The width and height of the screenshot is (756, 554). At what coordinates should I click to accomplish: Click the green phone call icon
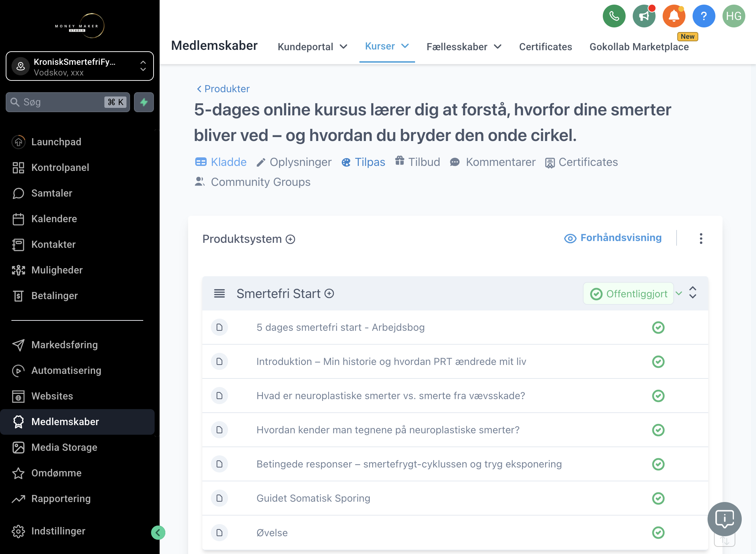click(x=614, y=16)
